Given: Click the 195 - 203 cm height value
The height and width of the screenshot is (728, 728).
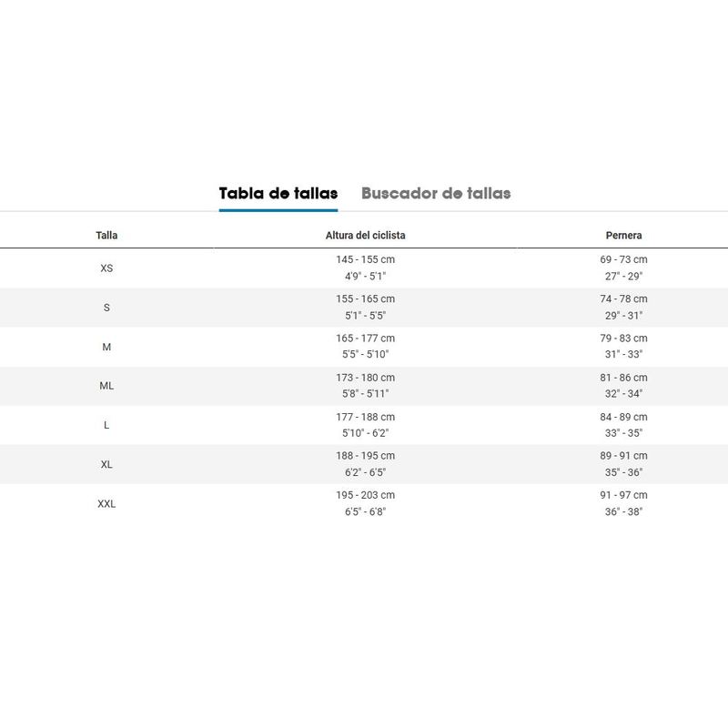Looking at the screenshot, I should [x=365, y=495].
